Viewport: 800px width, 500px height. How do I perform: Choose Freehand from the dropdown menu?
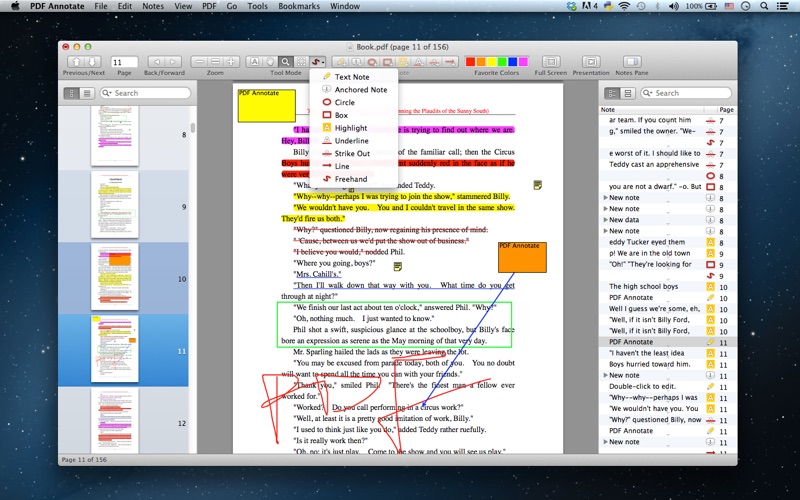pos(353,179)
